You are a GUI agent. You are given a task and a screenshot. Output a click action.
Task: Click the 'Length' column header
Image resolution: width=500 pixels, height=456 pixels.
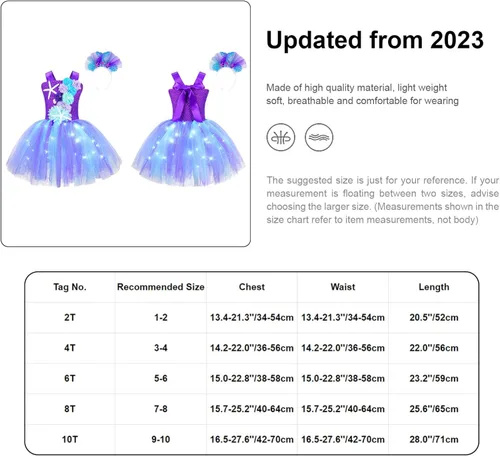434,287
